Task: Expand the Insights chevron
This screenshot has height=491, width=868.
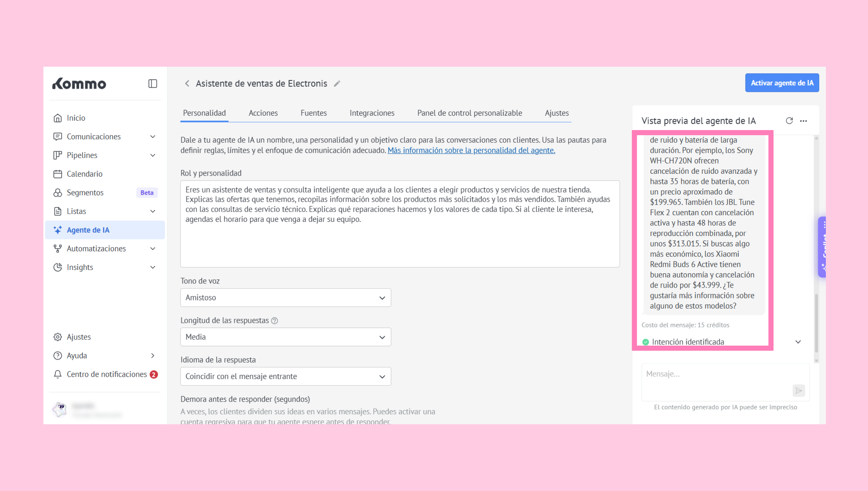Action: (x=153, y=267)
